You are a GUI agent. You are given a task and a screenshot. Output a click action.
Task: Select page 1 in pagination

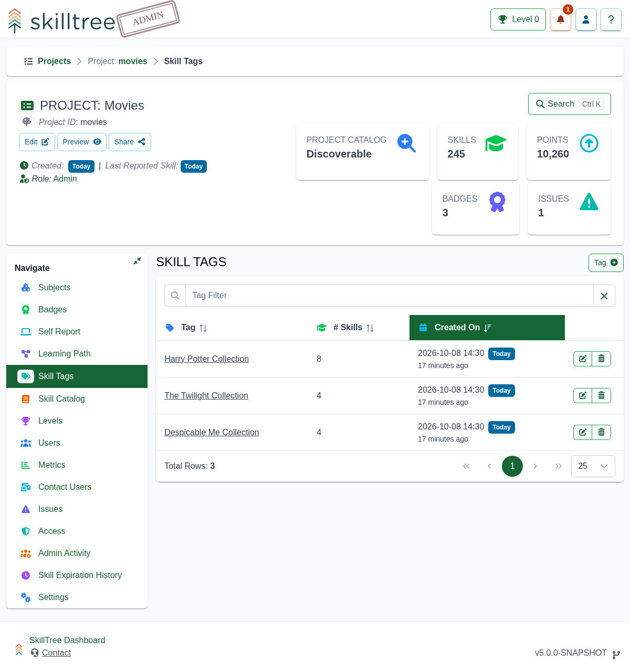(x=512, y=466)
